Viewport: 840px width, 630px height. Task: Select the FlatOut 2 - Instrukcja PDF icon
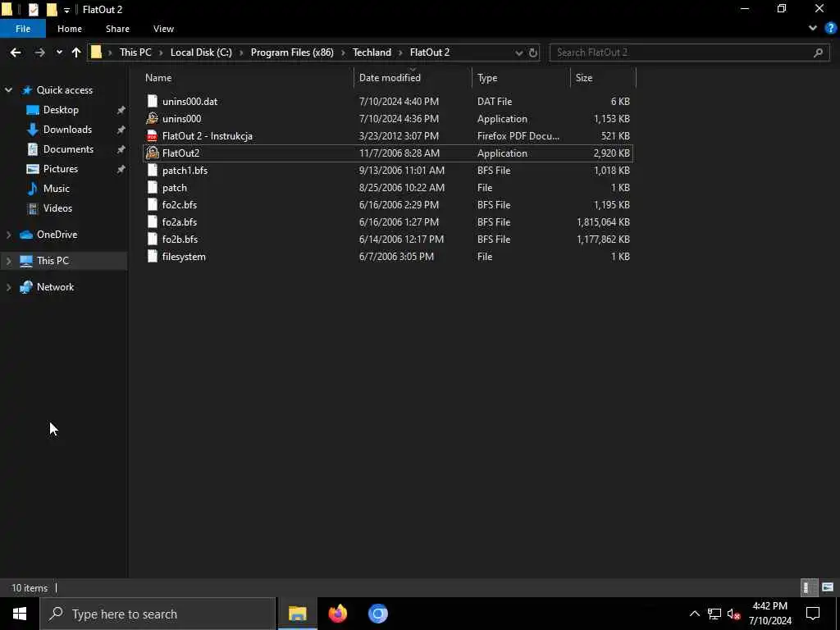point(152,136)
